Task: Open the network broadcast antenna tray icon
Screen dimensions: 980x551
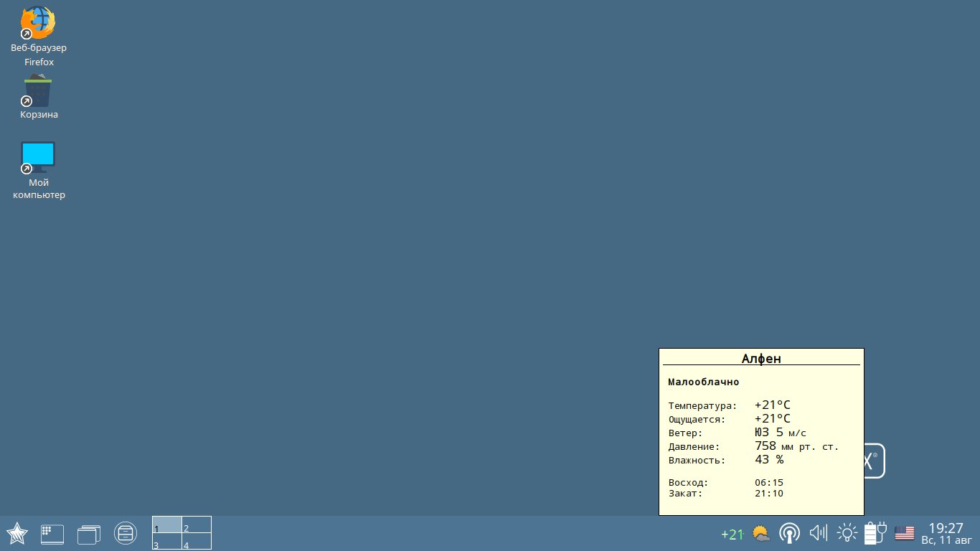Action: coord(789,533)
